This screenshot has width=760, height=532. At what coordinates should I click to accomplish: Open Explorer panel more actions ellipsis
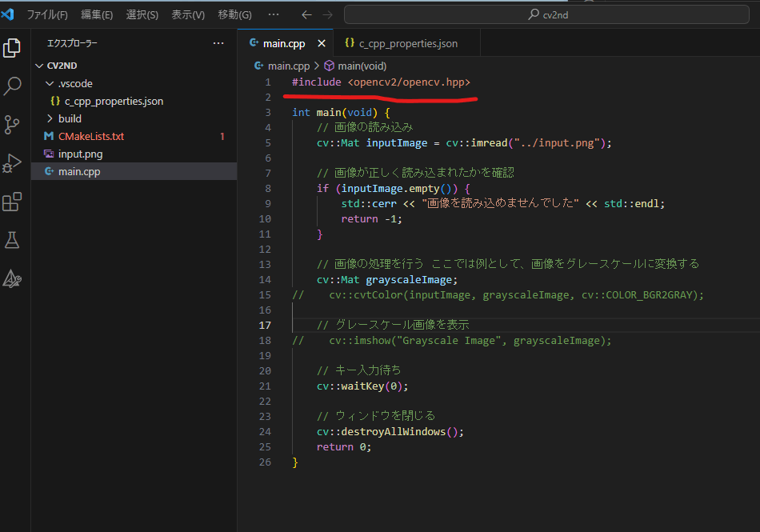[218, 43]
